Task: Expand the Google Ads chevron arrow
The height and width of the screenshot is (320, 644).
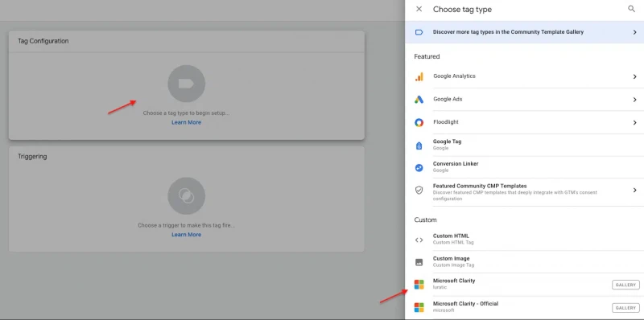Action: coord(634,100)
